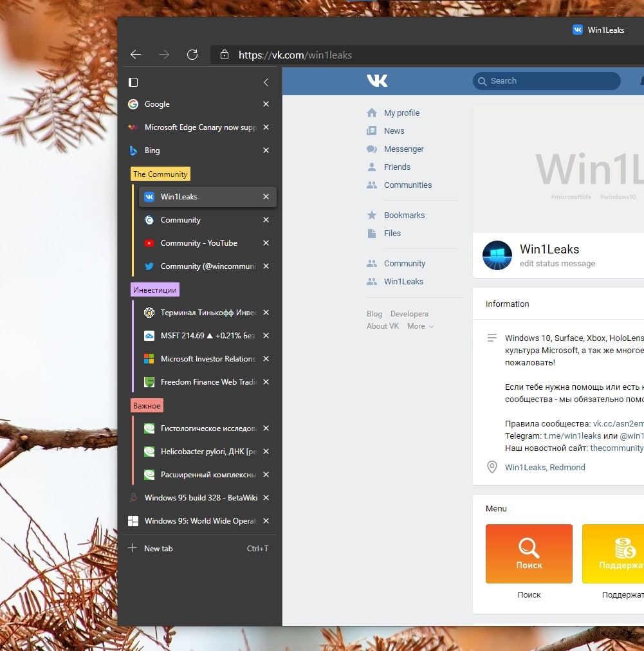Open Files in VK menu

coord(392,234)
